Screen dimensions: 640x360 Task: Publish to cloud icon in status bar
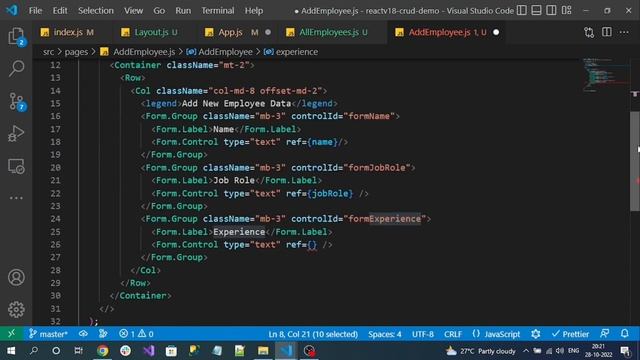tap(83, 334)
